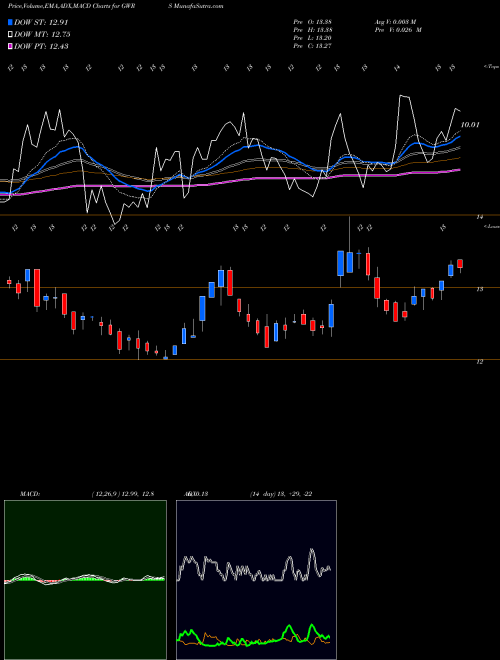Click the MACD panel title label
This screenshot has height=660, width=500.
coord(29,494)
